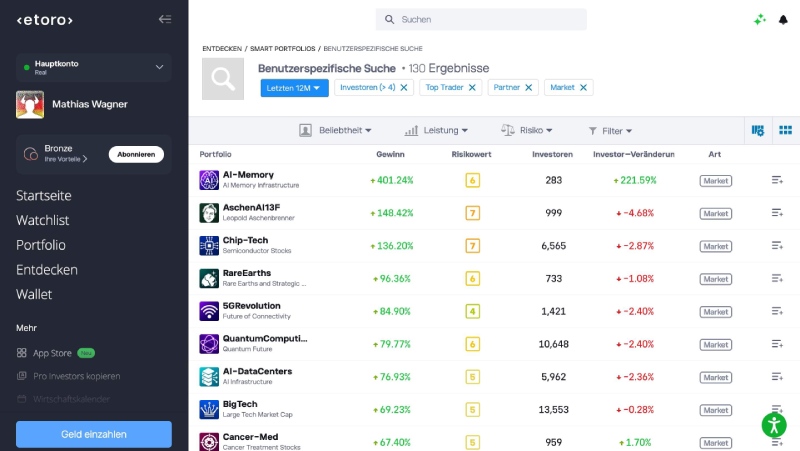Open the Wallet page
Screen dimensions: 800x451
34,294
